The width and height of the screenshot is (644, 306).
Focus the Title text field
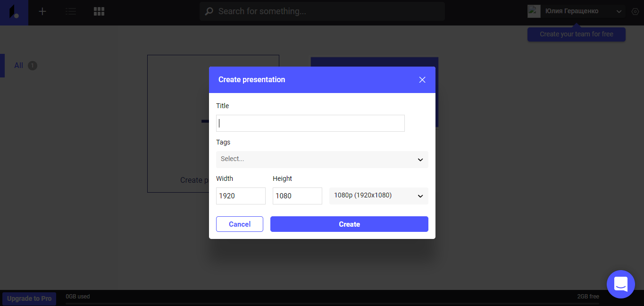tap(310, 123)
